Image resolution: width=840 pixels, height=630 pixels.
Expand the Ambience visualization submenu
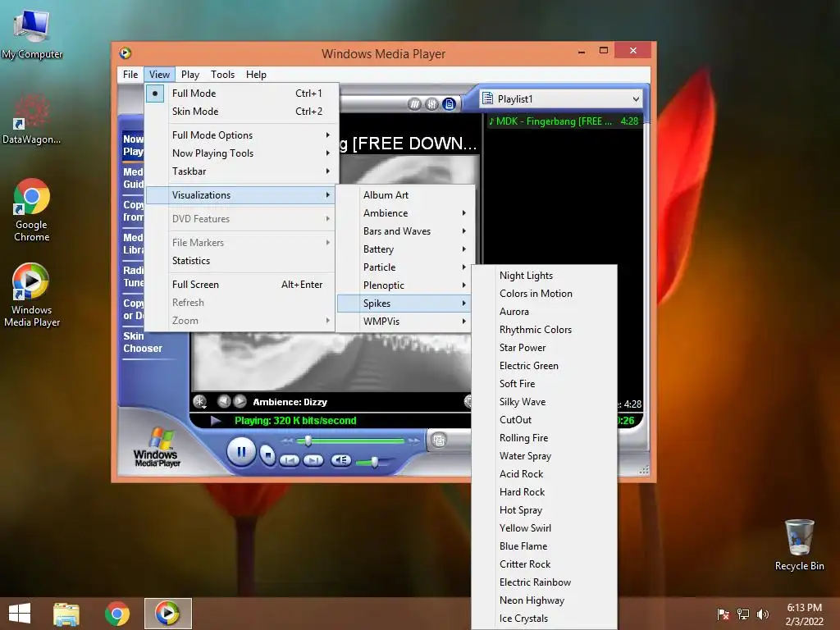click(x=404, y=213)
